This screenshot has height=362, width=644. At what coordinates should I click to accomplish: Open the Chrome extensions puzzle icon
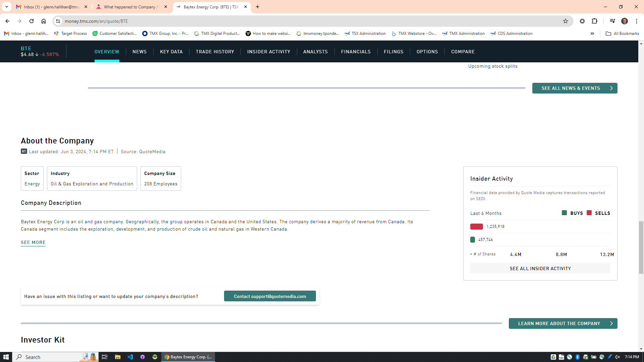tap(594, 21)
